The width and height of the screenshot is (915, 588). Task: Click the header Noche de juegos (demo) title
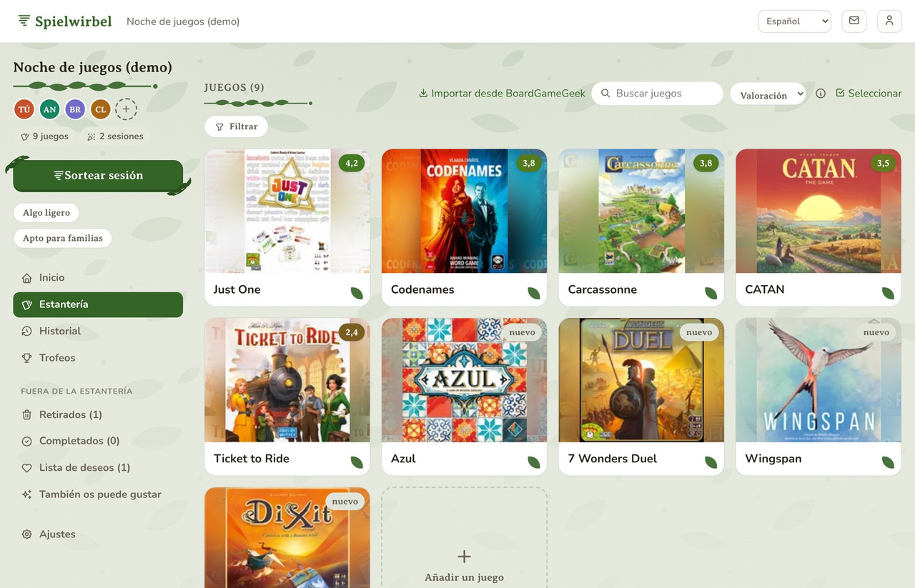click(x=183, y=21)
